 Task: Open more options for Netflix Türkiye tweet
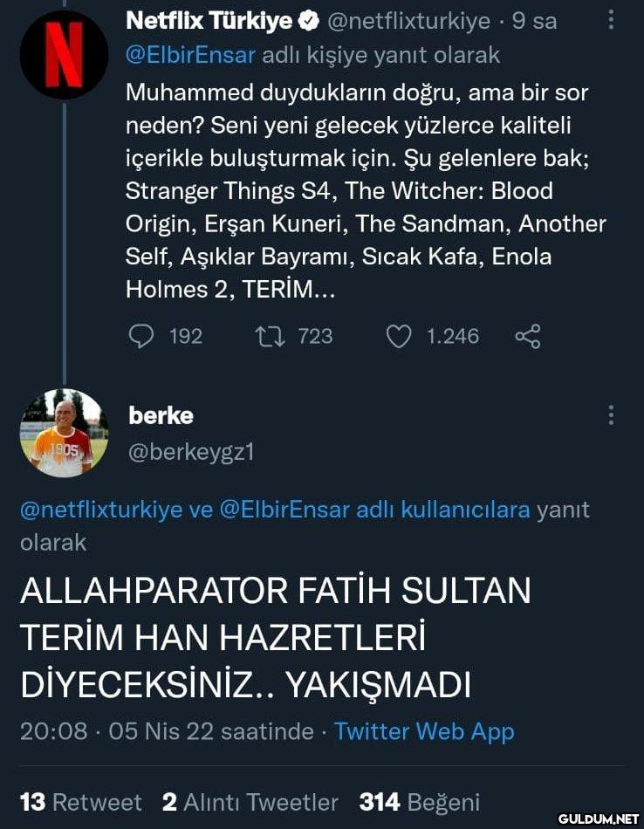pyautogui.click(x=611, y=19)
